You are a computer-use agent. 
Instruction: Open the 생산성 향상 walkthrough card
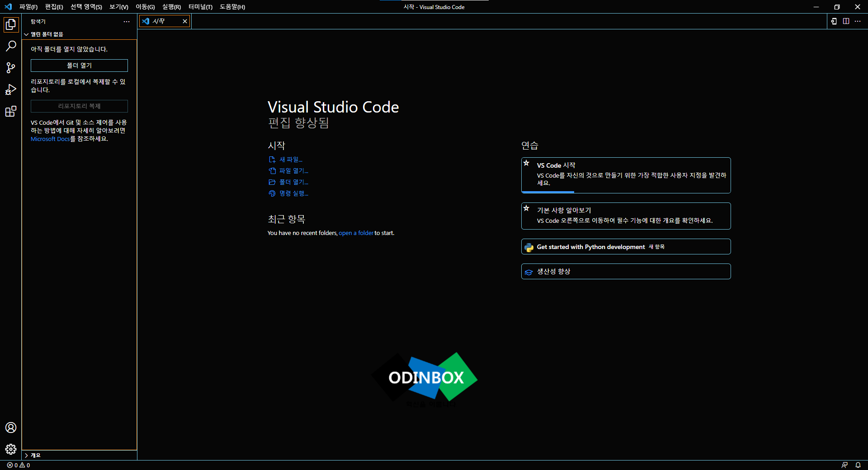pos(626,272)
